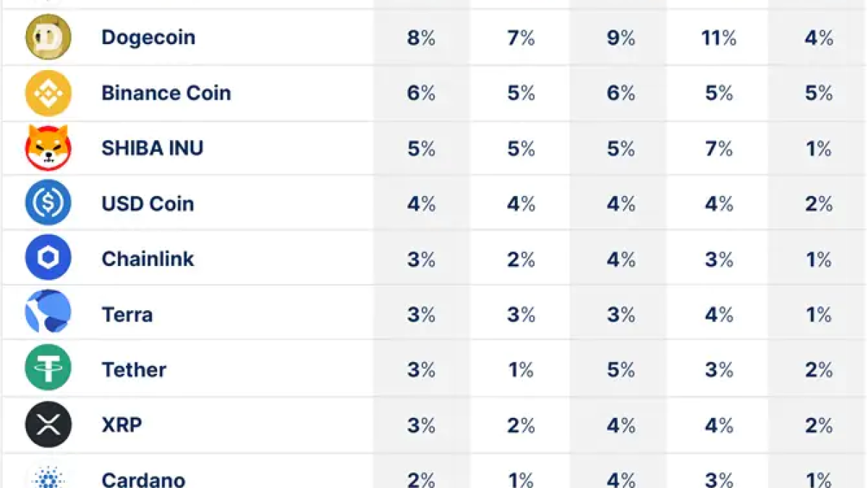Click the Cardano dotted icon

48,478
